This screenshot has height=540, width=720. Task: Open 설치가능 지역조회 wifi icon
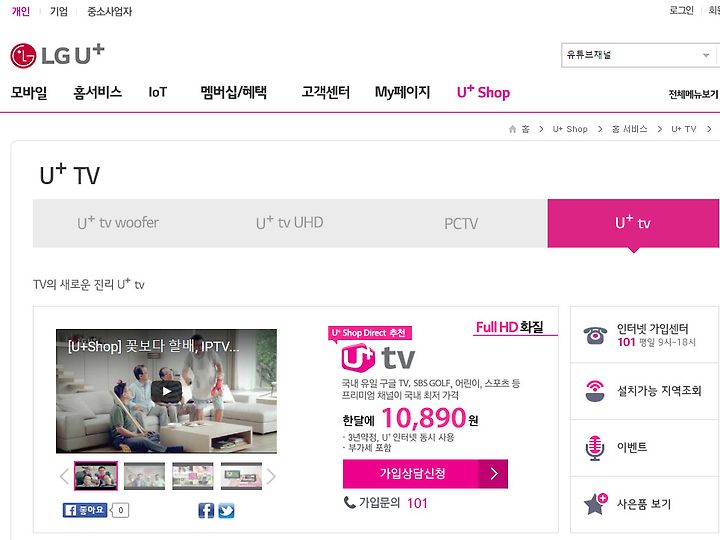(595, 391)
